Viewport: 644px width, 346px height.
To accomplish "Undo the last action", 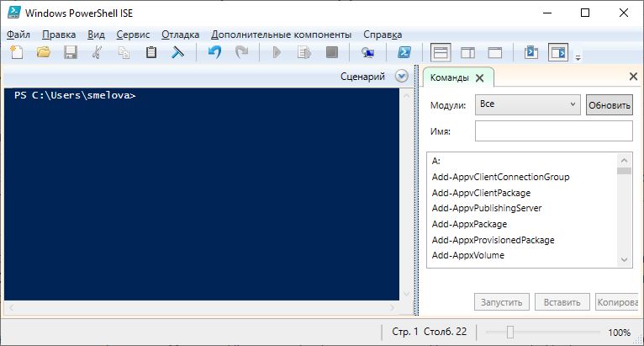I will pos(214,53).
